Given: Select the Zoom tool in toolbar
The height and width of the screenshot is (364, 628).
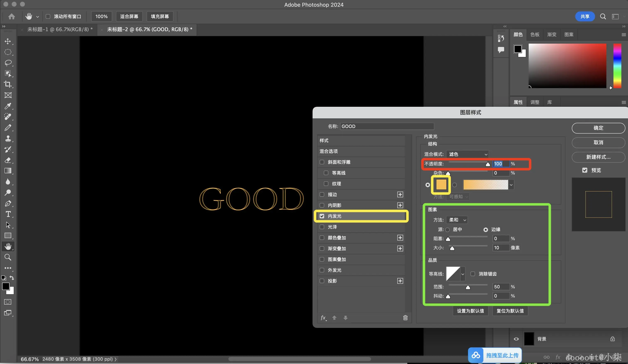Looking at the screenshot, I should coord(8,257).
